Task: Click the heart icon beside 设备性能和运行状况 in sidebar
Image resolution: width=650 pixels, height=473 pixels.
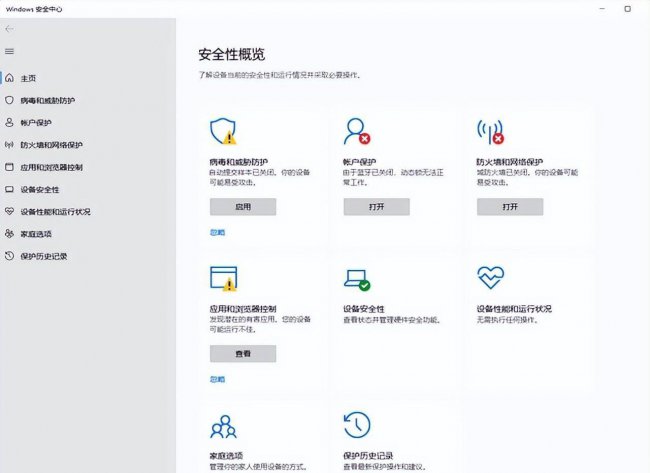Action: (9, 211)
